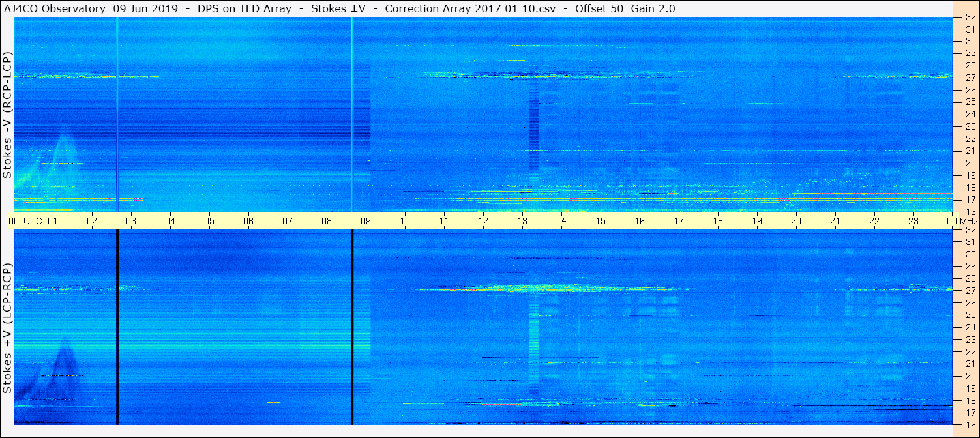The height and width of the screenshot is (438, 980).
Task: Select the 04 hour time axis marker
Action: tap(170, 221)
